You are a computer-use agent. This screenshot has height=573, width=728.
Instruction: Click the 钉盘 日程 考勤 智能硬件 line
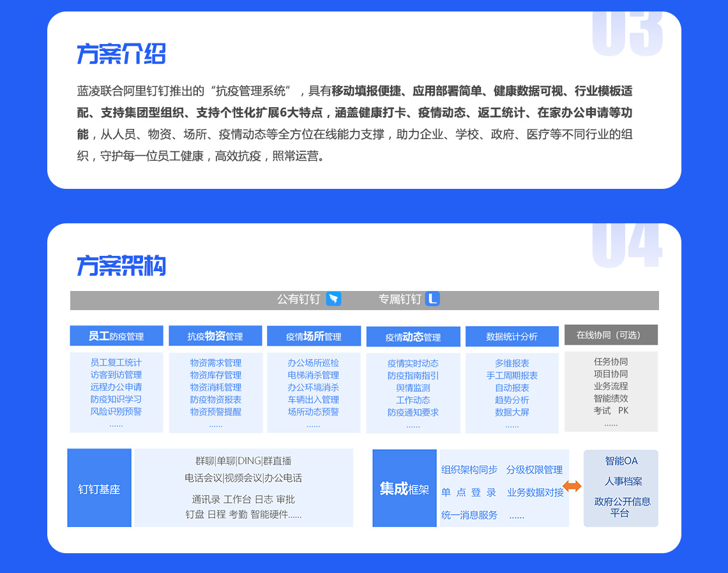(x=243, y=514)
